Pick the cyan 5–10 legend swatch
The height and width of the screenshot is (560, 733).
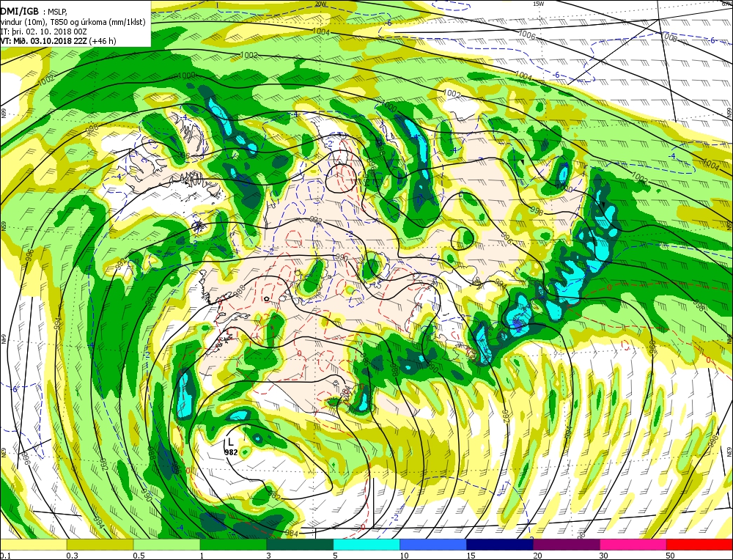366,545
